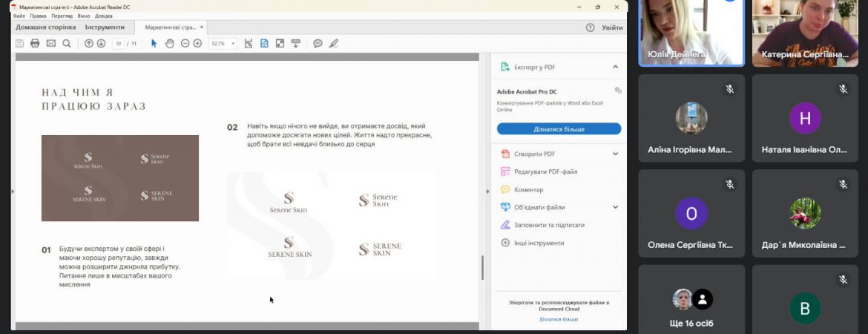This screenshot has height=334, width=868.
Task: Open the Довідка menu
Action: [104, 16]
